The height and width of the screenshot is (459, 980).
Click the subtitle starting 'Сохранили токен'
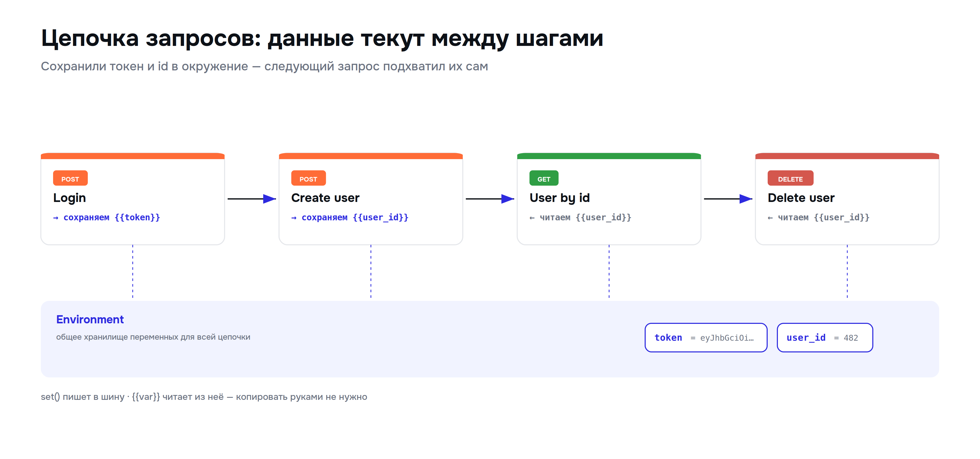264,66
